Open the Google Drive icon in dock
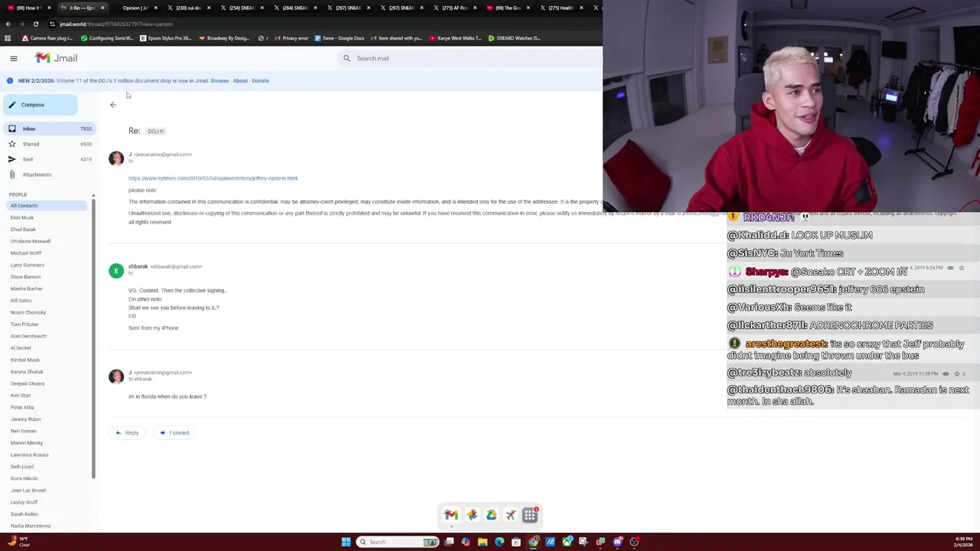The image size is (980, 551). click(x=491, y=515)
